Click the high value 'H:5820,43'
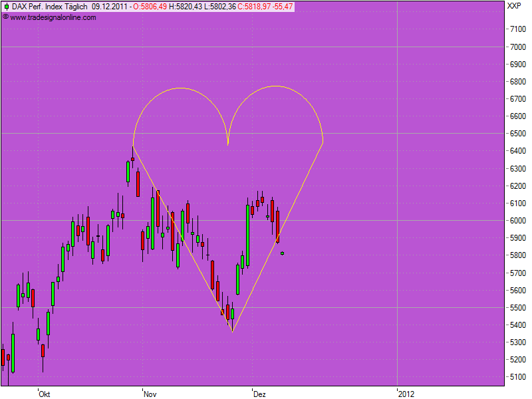This screenshot has height=399, width=532. tap(186, 7)
